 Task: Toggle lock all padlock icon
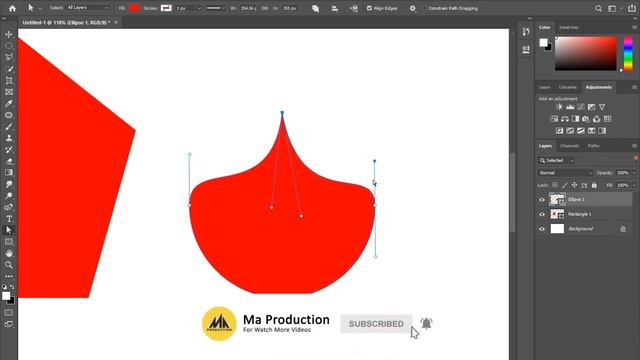click(594, 185)
